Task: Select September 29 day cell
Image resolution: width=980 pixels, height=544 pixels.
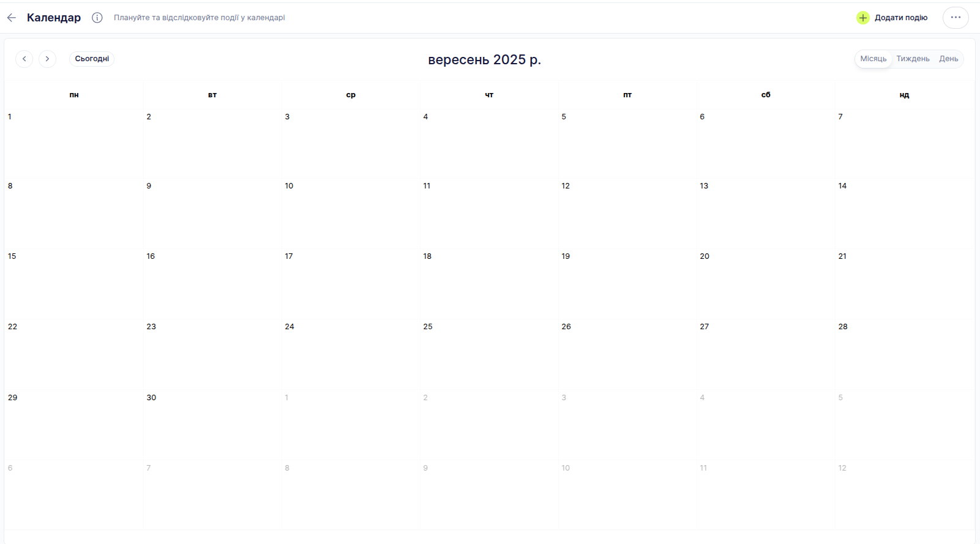Action: click(x=74, y=425)
